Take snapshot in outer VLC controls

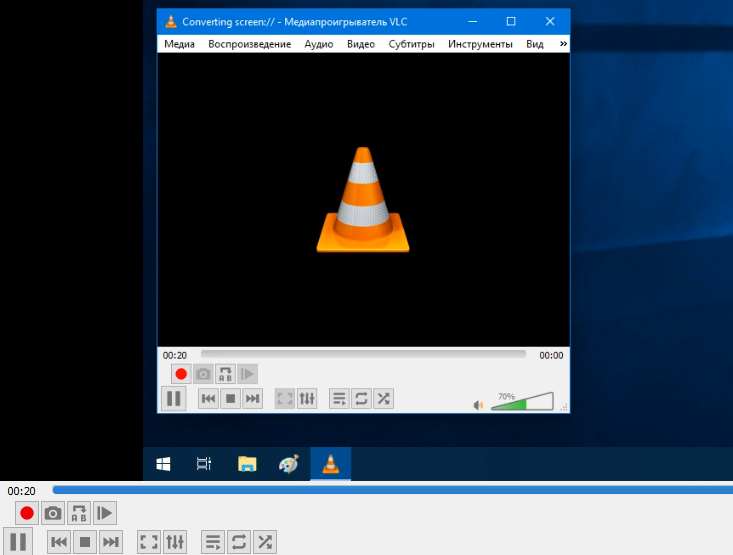[x=53, y=513]
